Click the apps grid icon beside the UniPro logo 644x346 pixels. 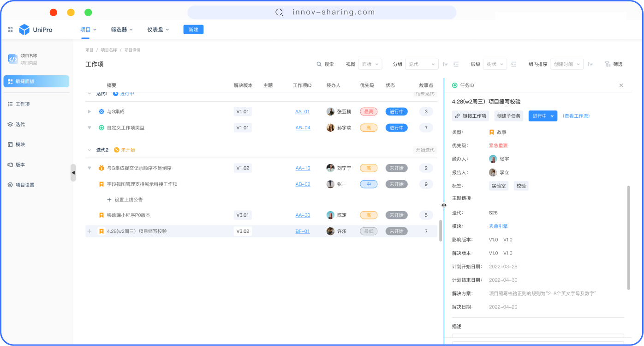tap(10, 29)
